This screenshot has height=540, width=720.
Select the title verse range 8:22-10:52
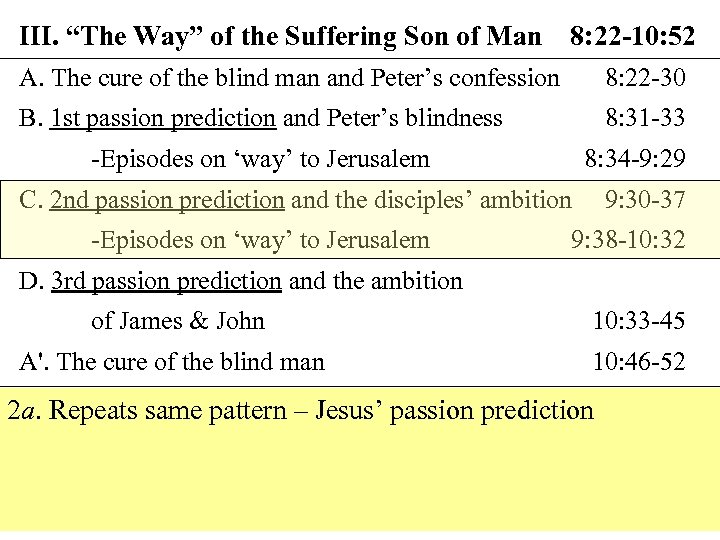pos(632,37)
